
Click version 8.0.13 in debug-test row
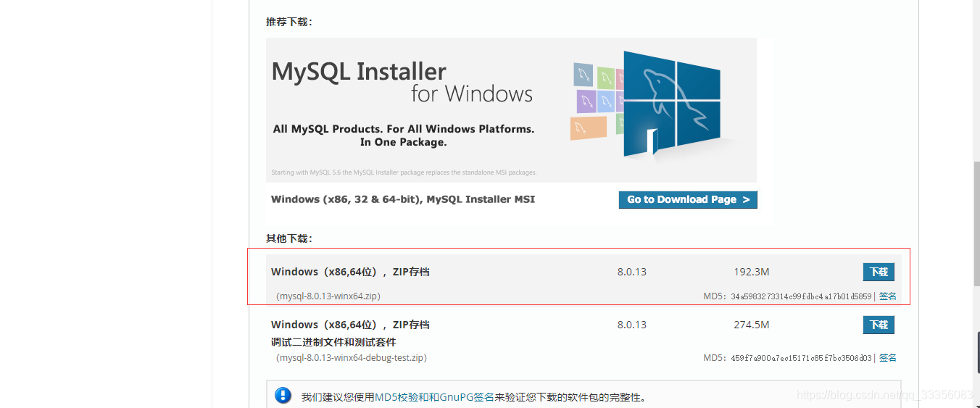click(x=632, y=325)
